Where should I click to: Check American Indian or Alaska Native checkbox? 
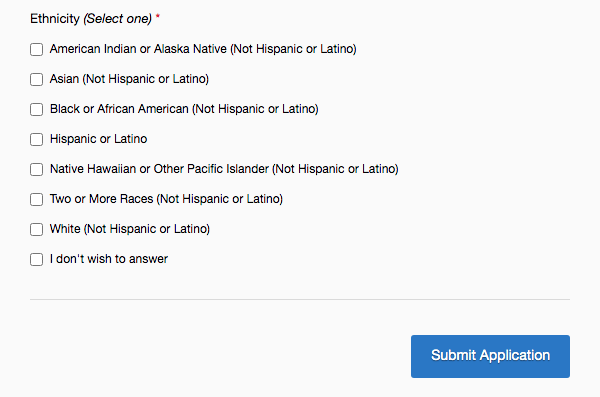coord(36,49)
